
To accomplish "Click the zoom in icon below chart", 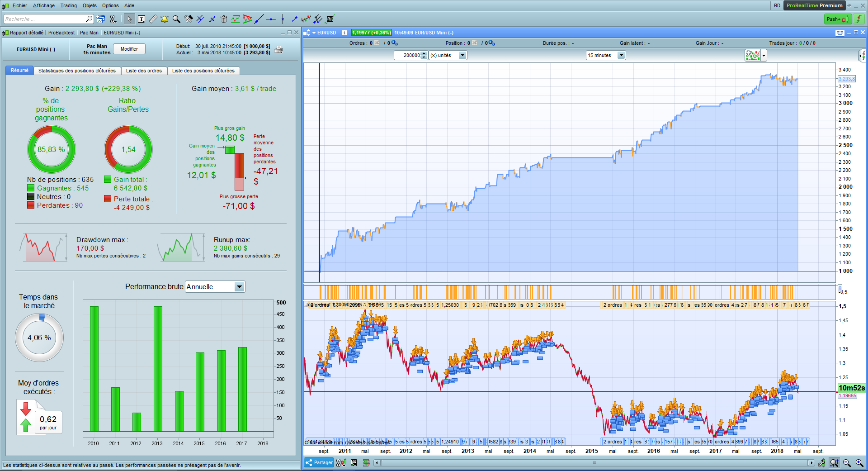I will [x=859, y=463].
